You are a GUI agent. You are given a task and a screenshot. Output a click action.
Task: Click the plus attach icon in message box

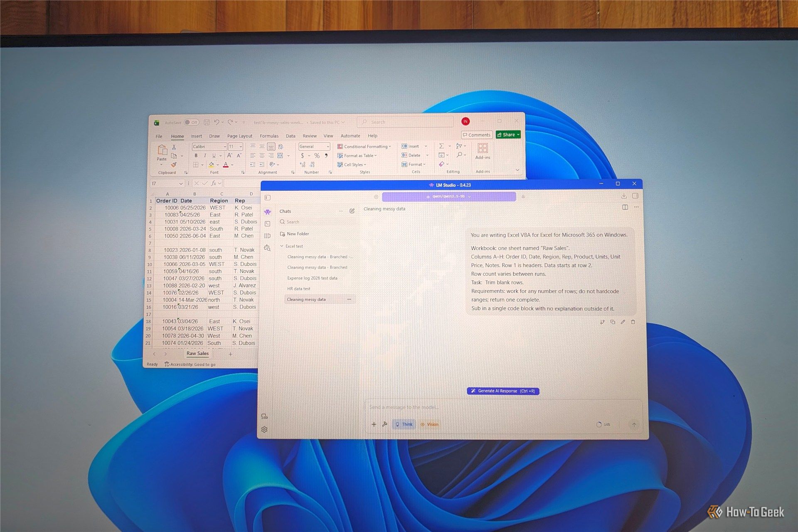(x=374, y=424)
